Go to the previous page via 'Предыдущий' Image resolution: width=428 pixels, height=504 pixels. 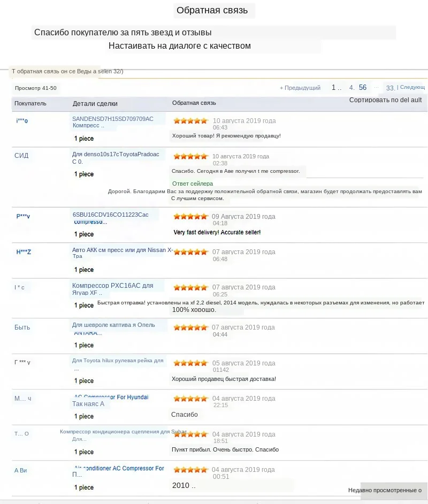coord(300,88)
